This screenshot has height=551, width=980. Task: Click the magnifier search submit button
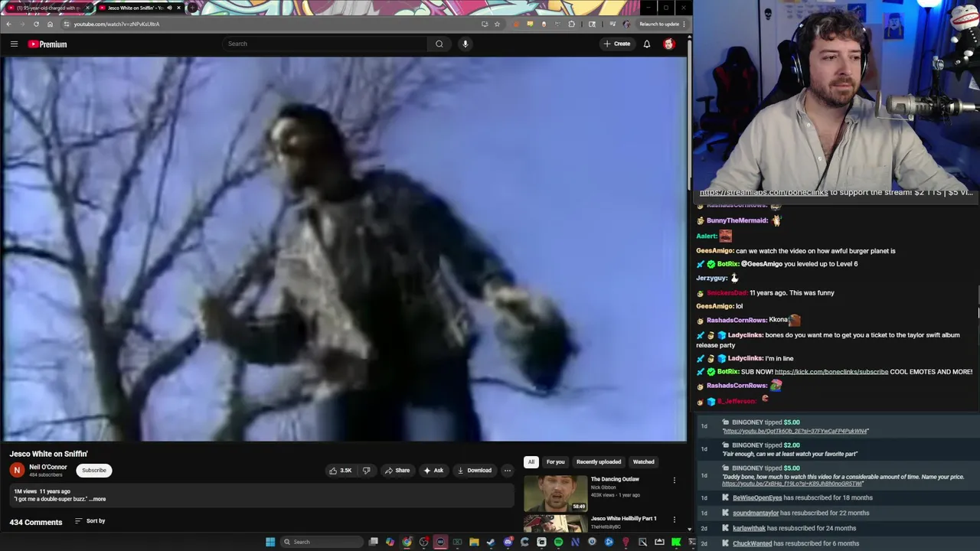click(x=439, y=44)
